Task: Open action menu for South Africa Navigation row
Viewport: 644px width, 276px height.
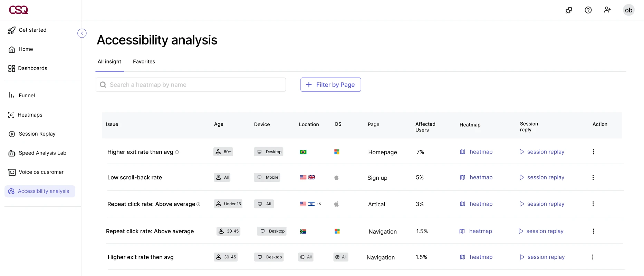Action: coord(593,231)
